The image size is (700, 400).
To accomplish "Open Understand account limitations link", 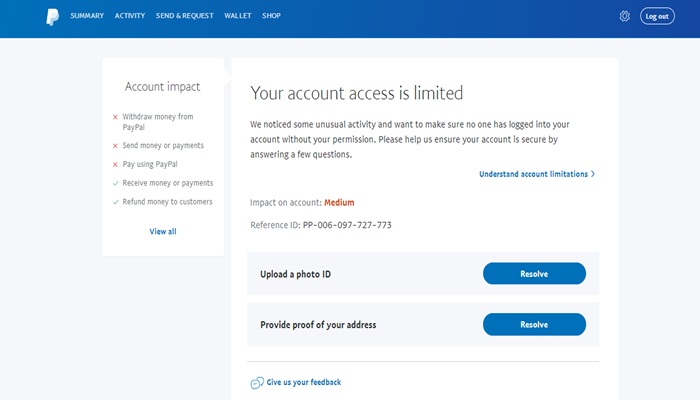I will point(533,174).
